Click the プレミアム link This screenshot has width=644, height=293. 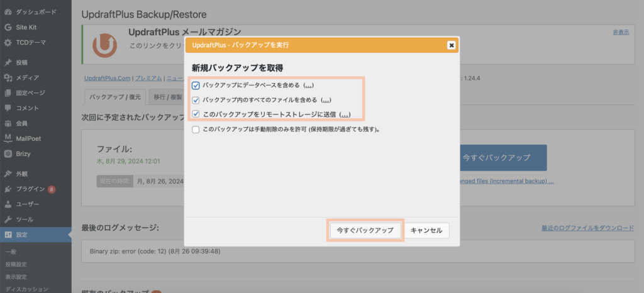click(148, 78)
